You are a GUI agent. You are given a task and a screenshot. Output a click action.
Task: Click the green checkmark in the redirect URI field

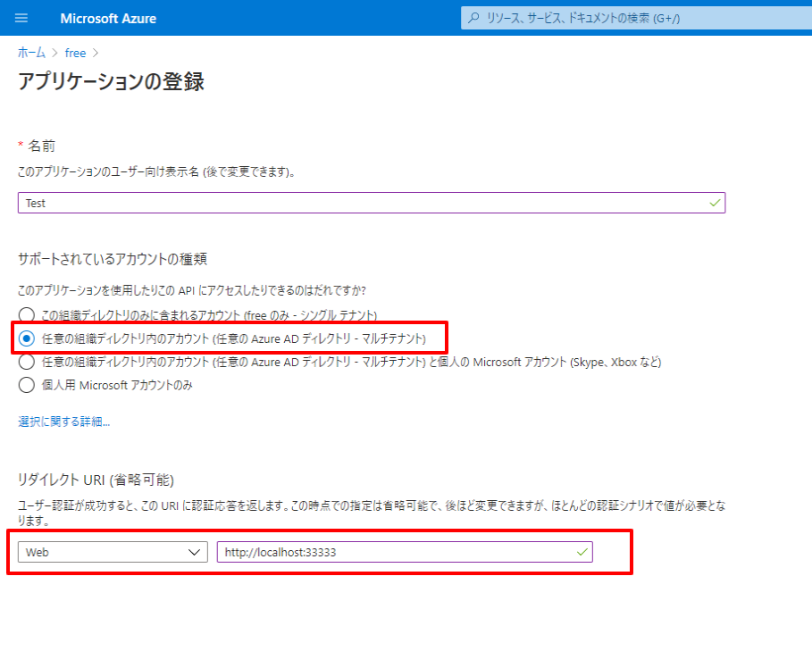(x=582, y=552)
